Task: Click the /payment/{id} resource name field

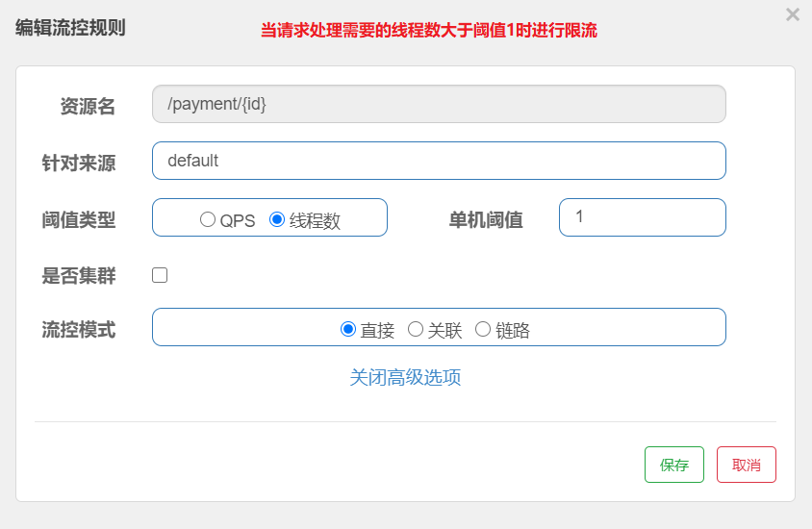Action: (439, 104)
